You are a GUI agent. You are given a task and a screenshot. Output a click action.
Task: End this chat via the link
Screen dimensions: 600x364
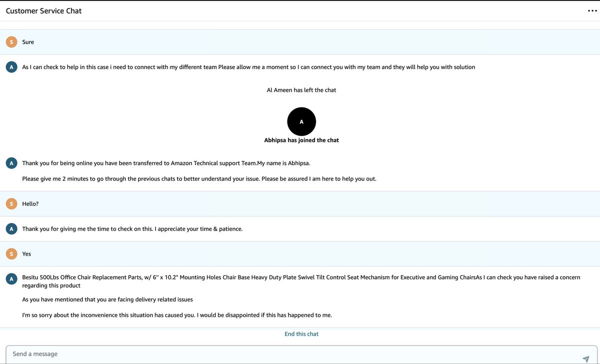click(x=301, y=334)
